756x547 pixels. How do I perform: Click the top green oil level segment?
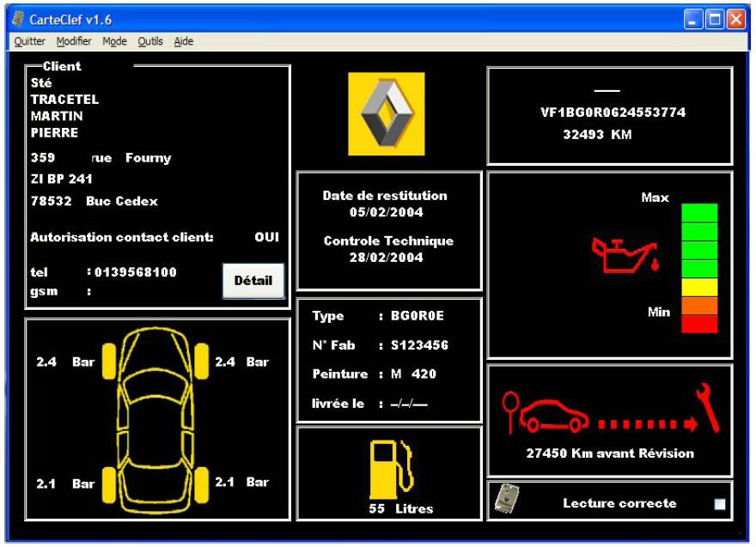click(699, 213)
